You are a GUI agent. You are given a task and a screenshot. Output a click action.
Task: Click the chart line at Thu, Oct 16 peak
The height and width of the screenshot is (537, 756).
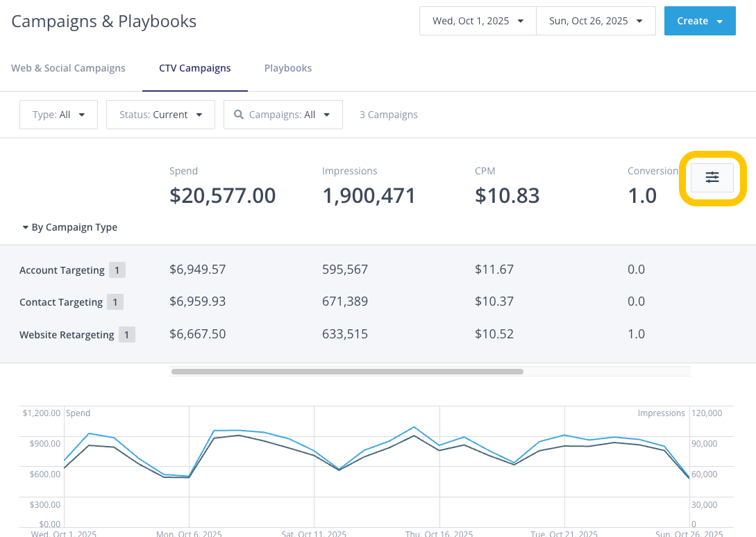click(414, 427)
